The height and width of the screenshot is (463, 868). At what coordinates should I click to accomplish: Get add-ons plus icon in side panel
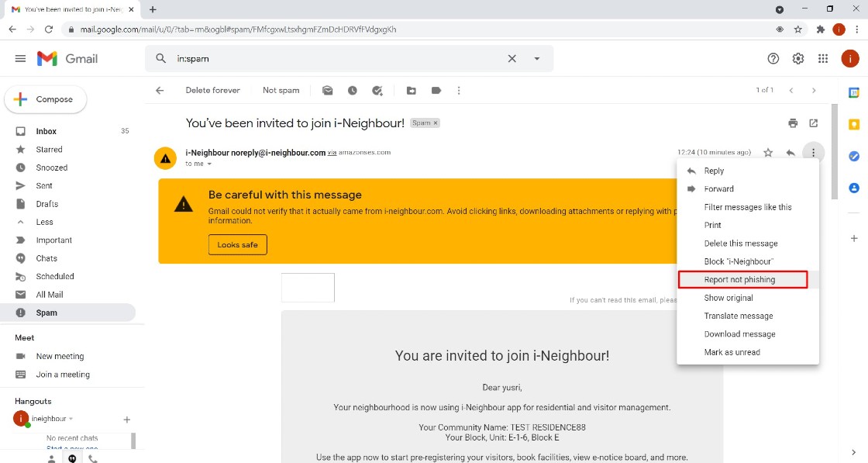(x=854, y=238)
